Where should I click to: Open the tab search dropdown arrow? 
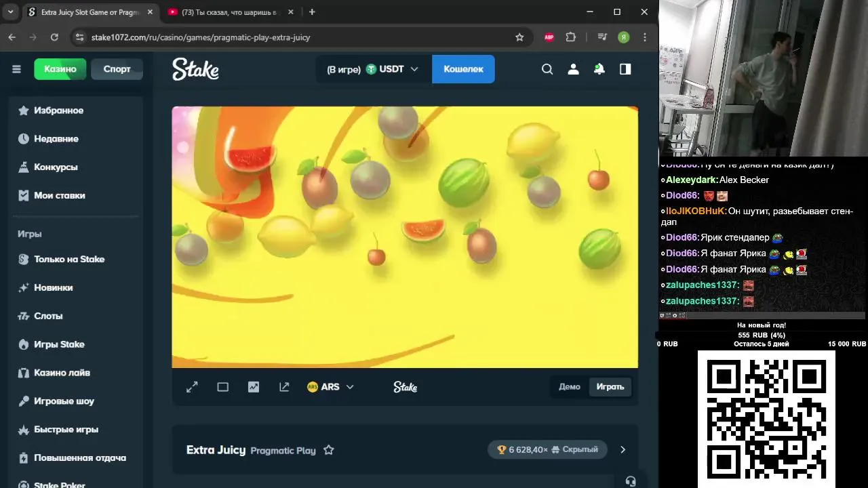coord(10,12)
